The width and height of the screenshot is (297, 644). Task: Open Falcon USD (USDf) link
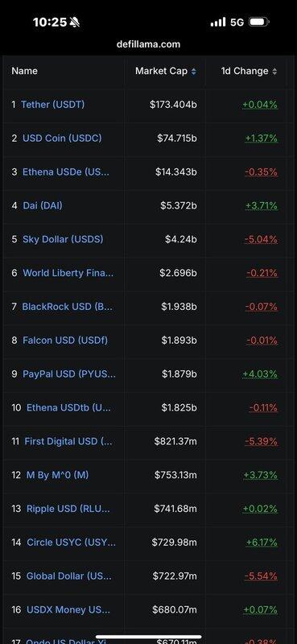coord(65,340)
